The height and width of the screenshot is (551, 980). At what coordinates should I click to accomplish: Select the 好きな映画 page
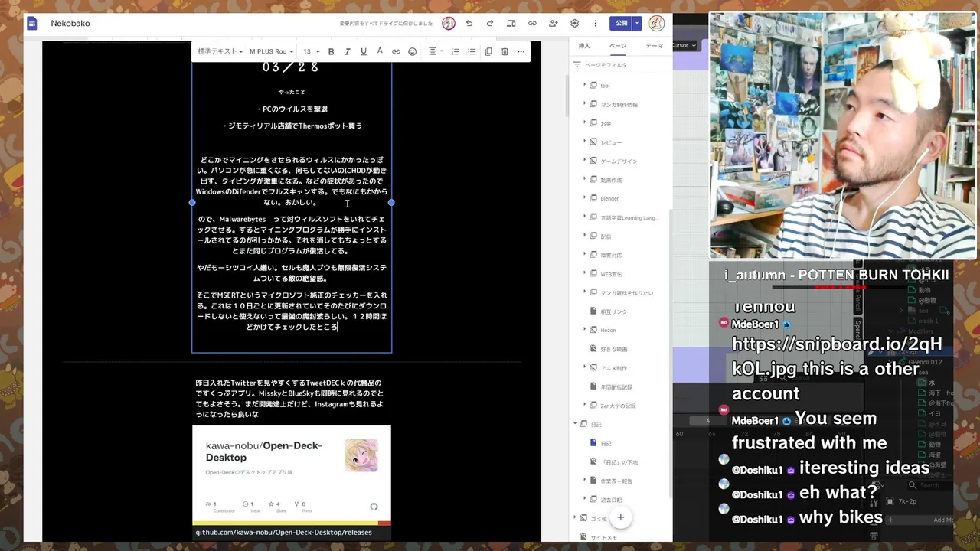(613, 349)
